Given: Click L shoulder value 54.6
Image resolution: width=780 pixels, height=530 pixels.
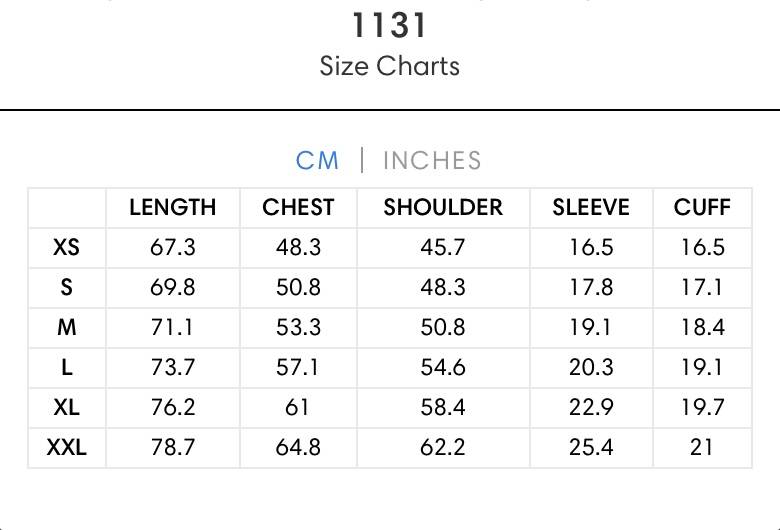Looking at the screenshot, I should [443, 367].
